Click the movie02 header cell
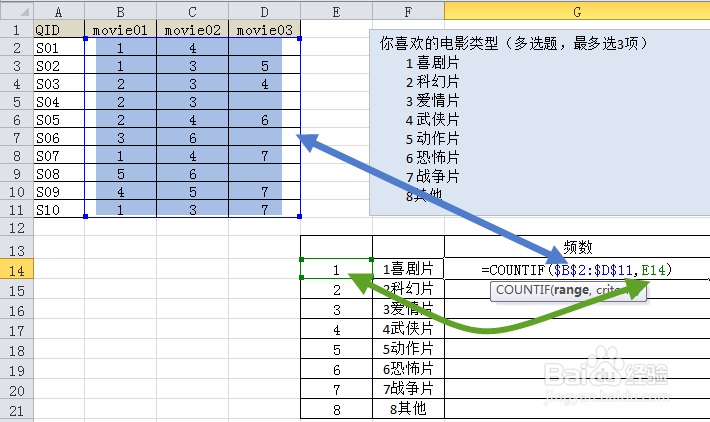Viewport: 710px width, 422px height. click(192, 29)
